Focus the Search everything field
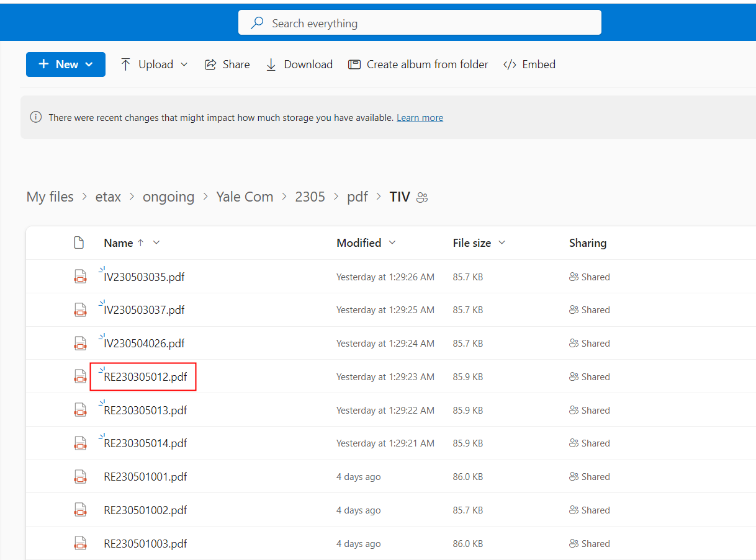Screen dimensions: 756x560 [420, 22]
